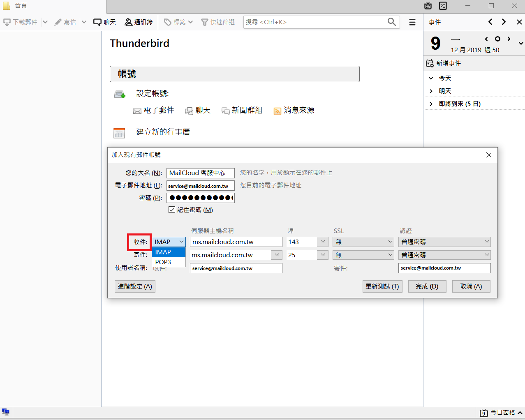This screenshot has width=525, height=420.
Task: Click the 取消 (A) button
Action: [x=471, y=286]
